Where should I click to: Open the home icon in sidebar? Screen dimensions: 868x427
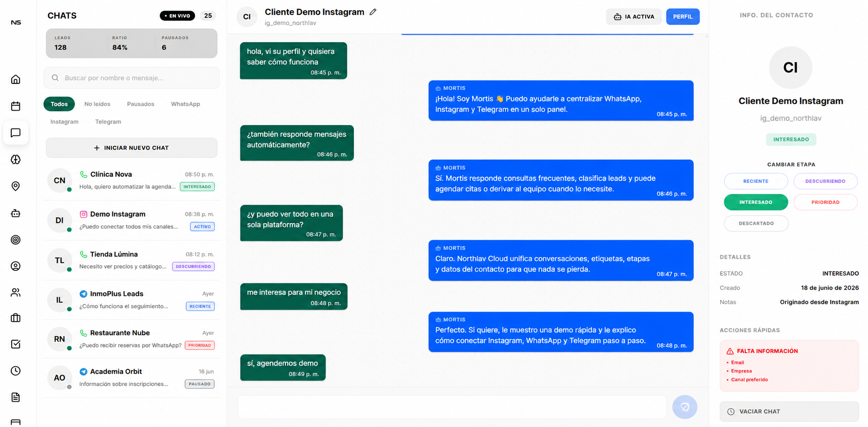pyautogui.click(x=16, y=80)
